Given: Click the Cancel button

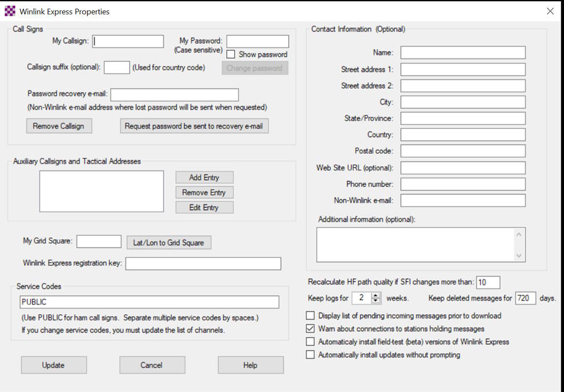Looking at the screenshot, I should point(152,365).
